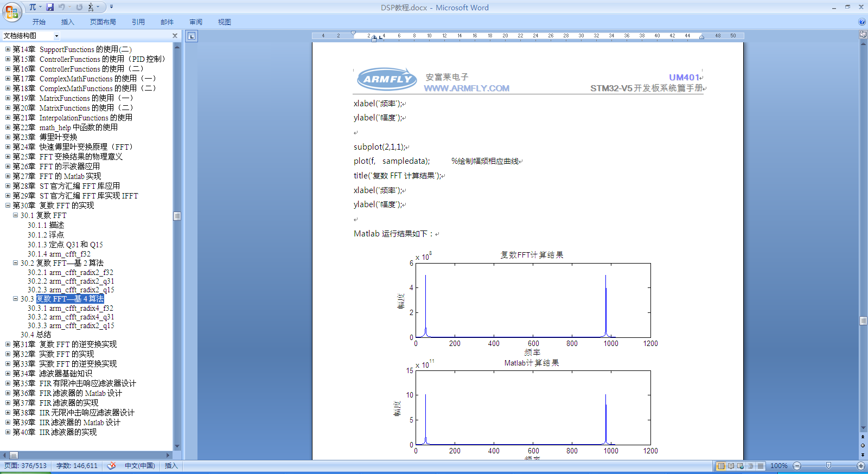This screenshot has height=474, width=868.
Task: Click the Matlab计算结果 plot image
Action: point(527,409)
